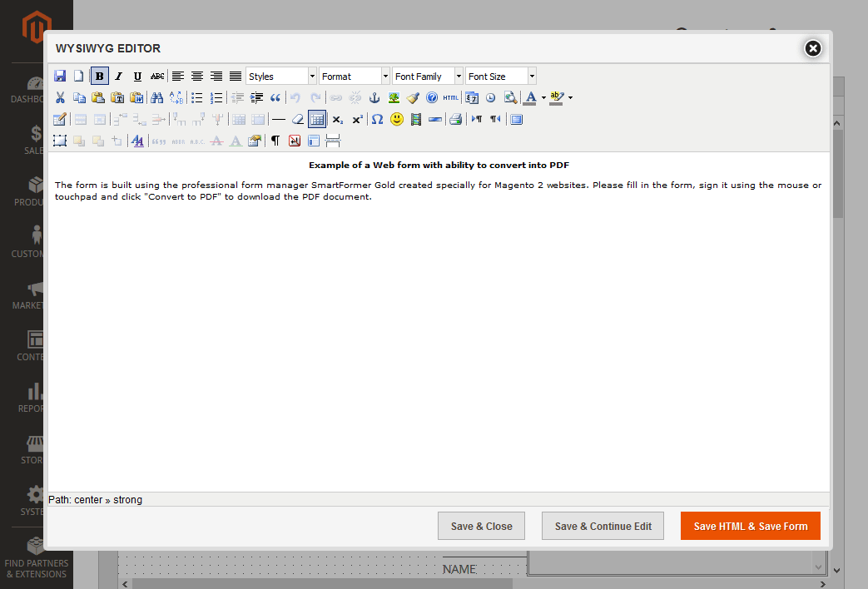Toggle Bold formatting
Screen dimensions: 868x589
tap(99, 76)
